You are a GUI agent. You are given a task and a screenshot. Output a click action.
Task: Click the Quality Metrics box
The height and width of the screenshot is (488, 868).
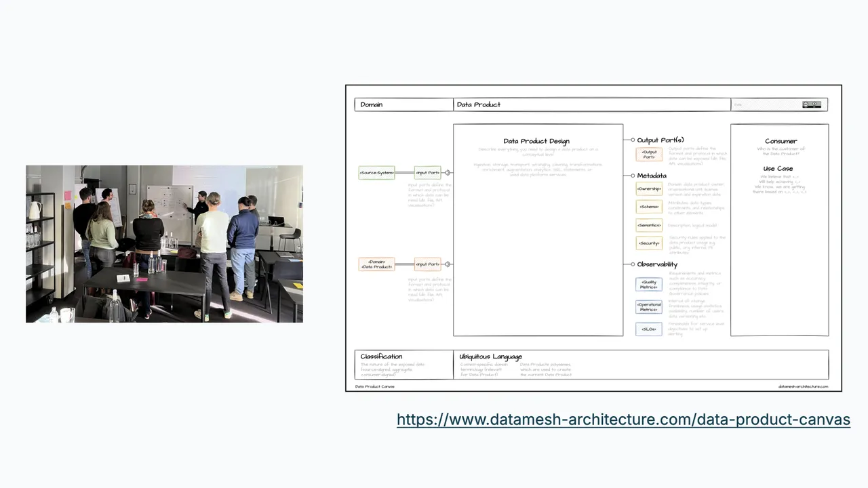coord(649,285)
